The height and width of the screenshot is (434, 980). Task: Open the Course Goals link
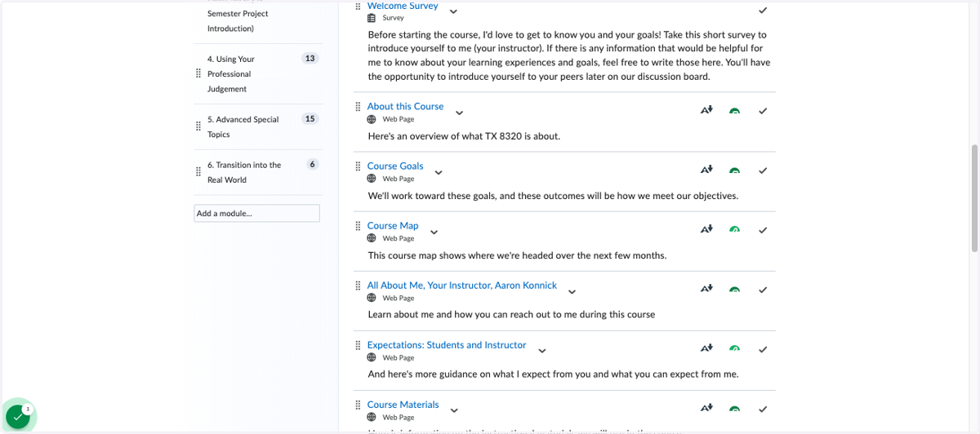pos(395,166)
